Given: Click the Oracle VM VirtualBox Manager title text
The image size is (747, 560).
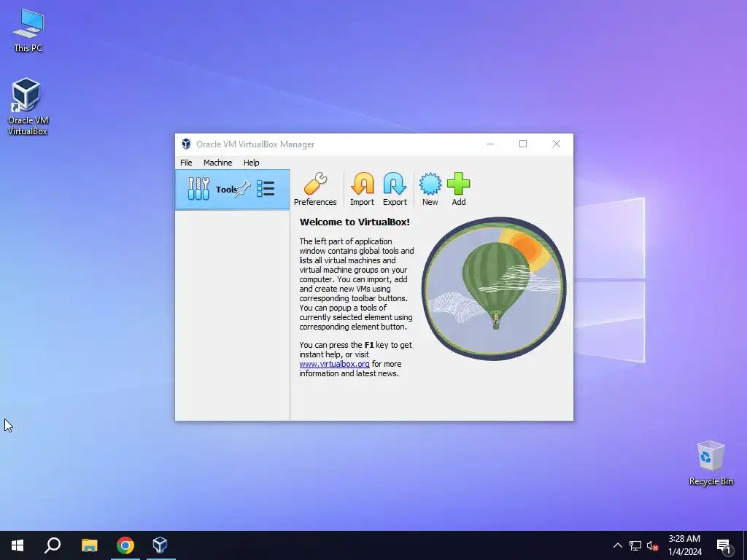Looking at the screenshot, I should [255, 144].
